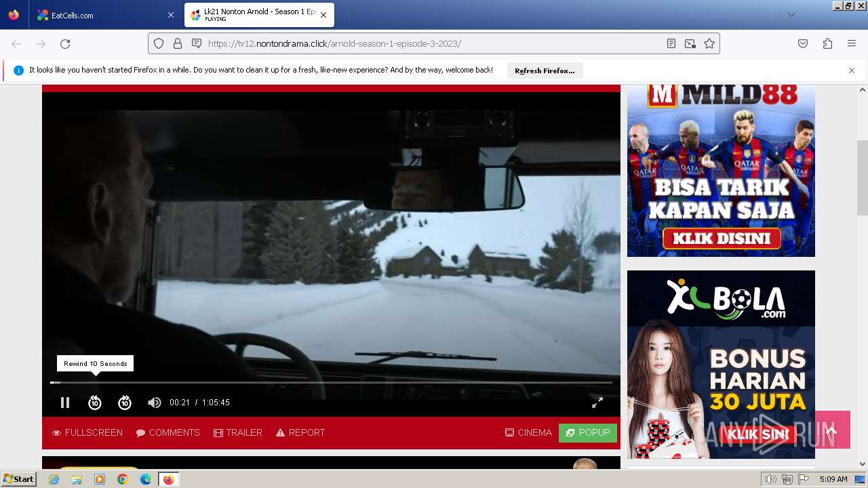
Task: Click the FULLSCREEN eye link below the player
Action: 87,432
